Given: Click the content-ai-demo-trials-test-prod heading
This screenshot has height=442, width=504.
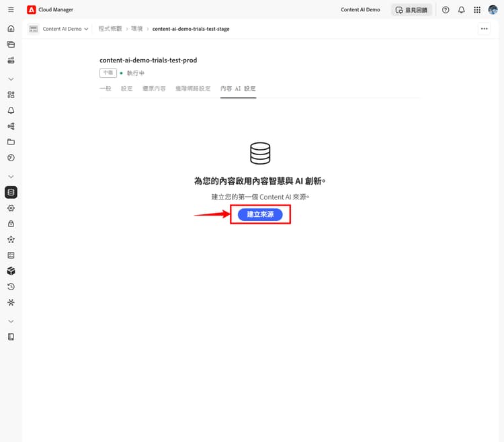Looking at the screenshot, I should (149, 60).
